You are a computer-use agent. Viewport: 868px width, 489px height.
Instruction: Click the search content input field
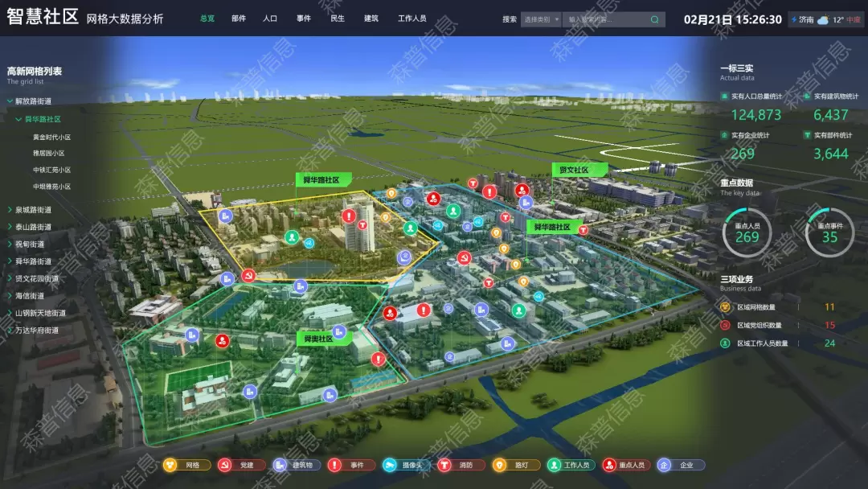[x=603, y=19]
